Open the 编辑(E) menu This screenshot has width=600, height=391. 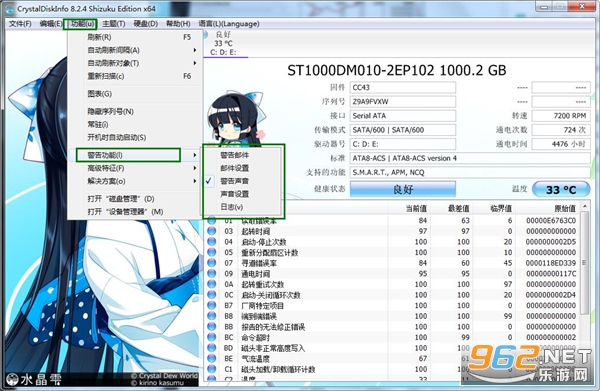click(x=51, y=24)
